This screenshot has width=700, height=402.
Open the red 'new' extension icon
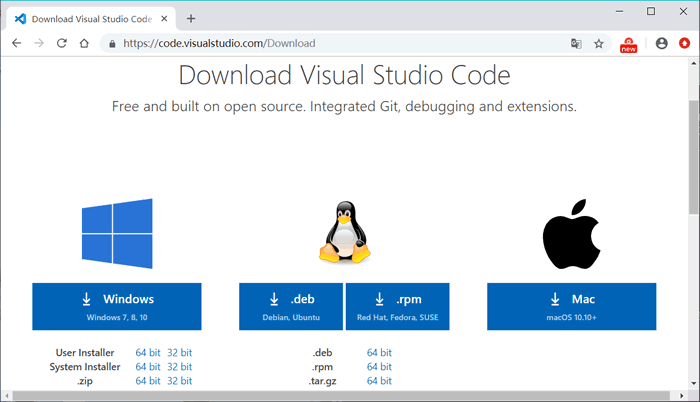(628, 45)
